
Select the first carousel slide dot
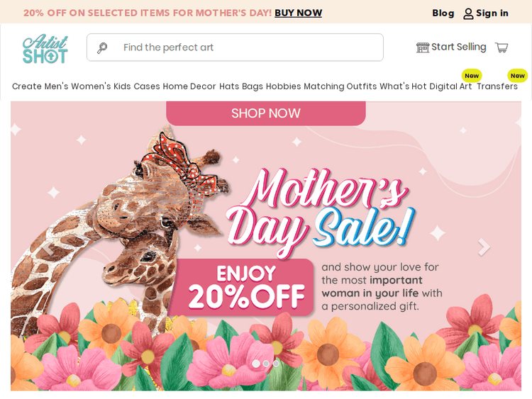point(256,364)
